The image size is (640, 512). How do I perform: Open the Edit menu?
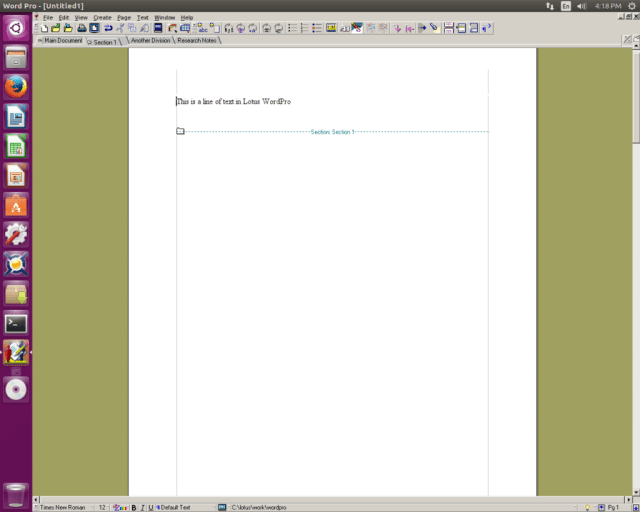pos(64,18)
